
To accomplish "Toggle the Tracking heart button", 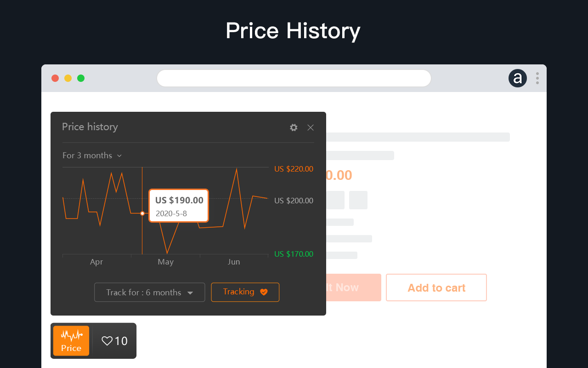I will pyautogui.click(x=245, y=292).
